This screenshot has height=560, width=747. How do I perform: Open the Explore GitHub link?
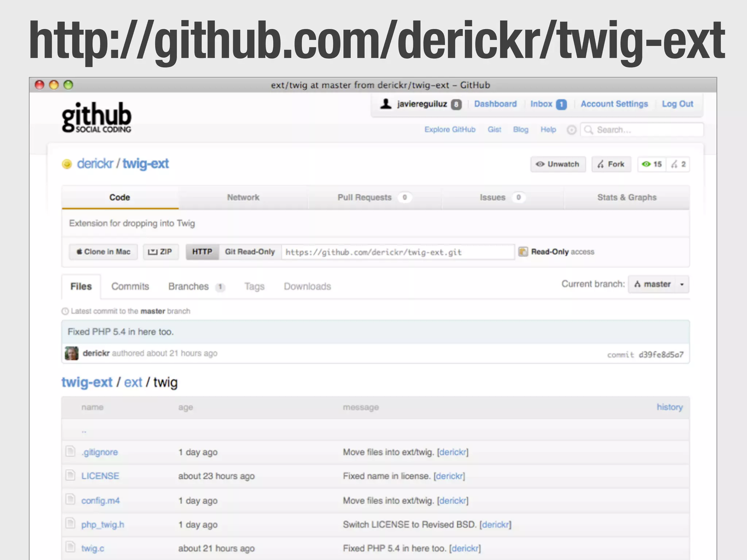[x=450, y=129]
